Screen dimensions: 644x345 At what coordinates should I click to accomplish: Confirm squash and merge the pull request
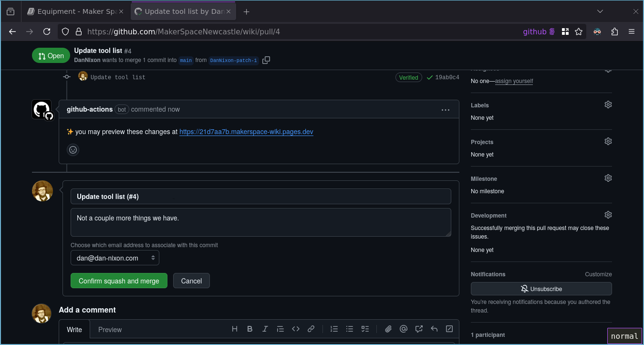[118, 281]
